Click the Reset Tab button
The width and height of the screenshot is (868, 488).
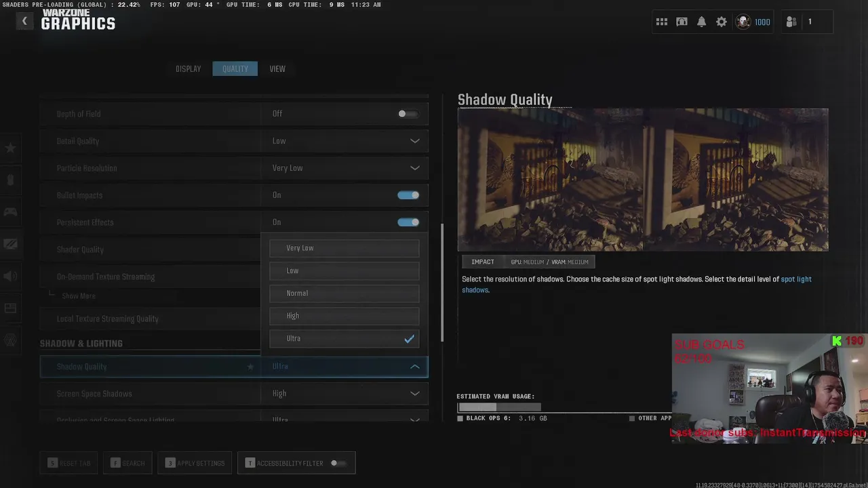coord(68,463)
